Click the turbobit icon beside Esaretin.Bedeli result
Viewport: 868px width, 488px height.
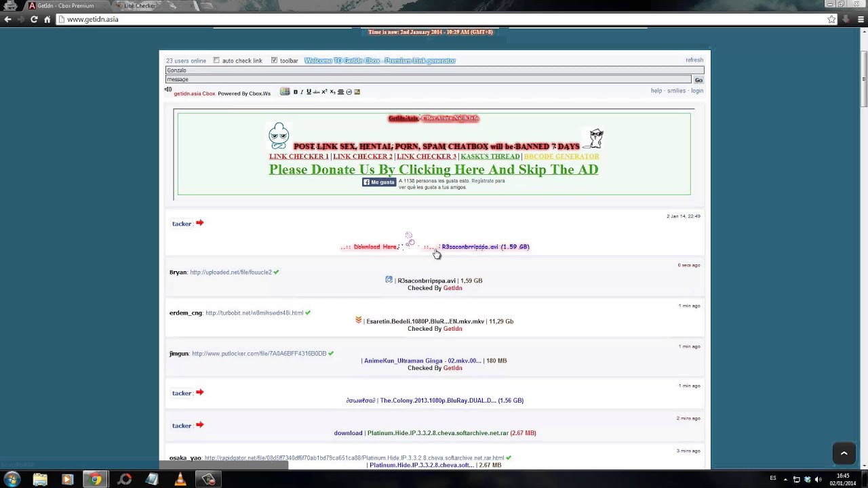(x=358, y=320)
